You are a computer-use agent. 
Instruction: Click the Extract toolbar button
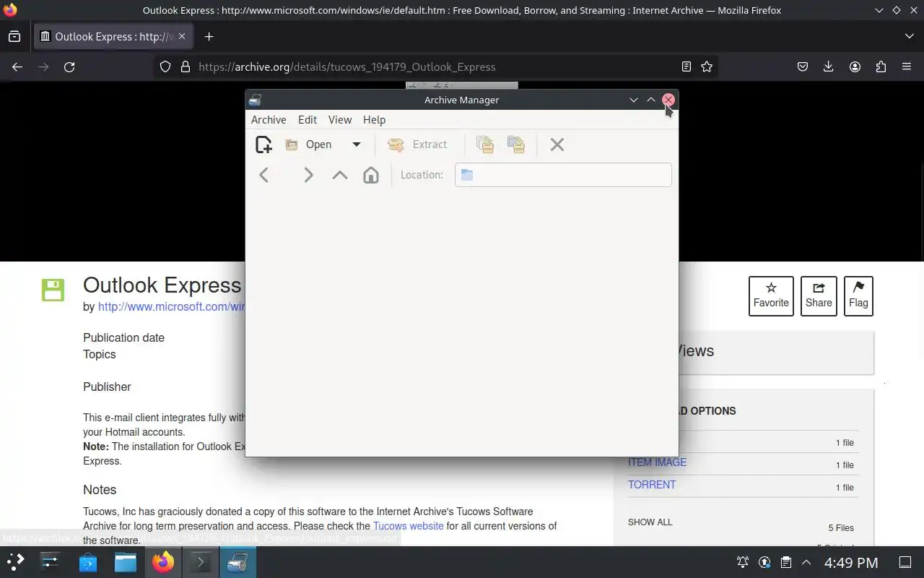tap(417, 144)
